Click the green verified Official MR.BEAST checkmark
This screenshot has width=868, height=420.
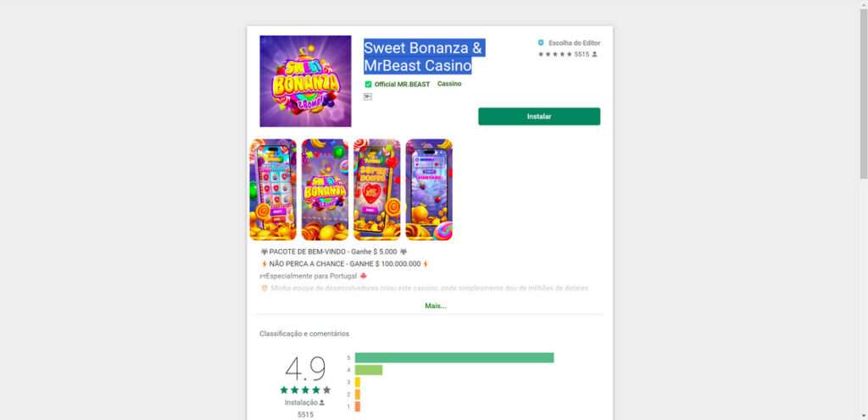pyautogui.click(x=368, y=85)
